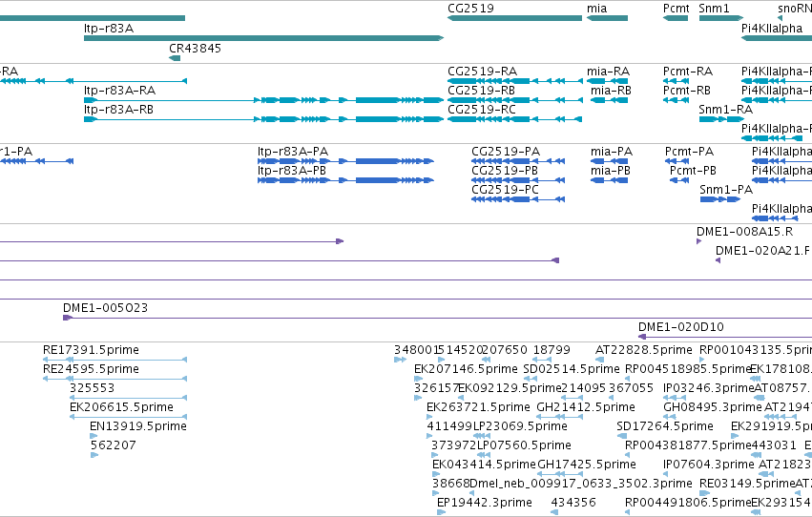812x517 pixels.
Task: Click EST RE17391.5prime
Action: click(x=115, y=360)
